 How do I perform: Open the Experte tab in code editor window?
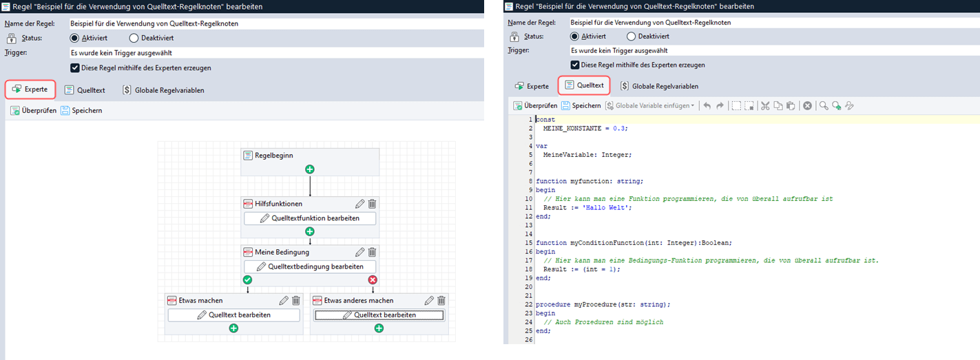coord(530,86)
